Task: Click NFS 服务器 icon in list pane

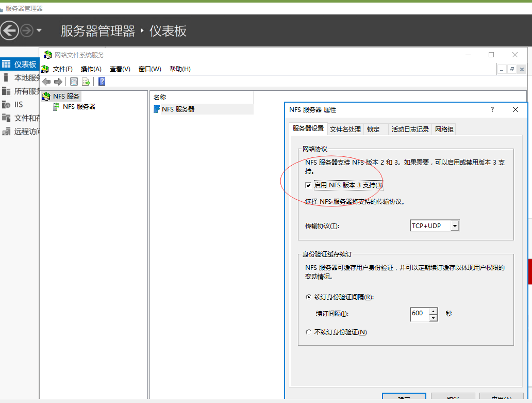Action: [156, 109]
